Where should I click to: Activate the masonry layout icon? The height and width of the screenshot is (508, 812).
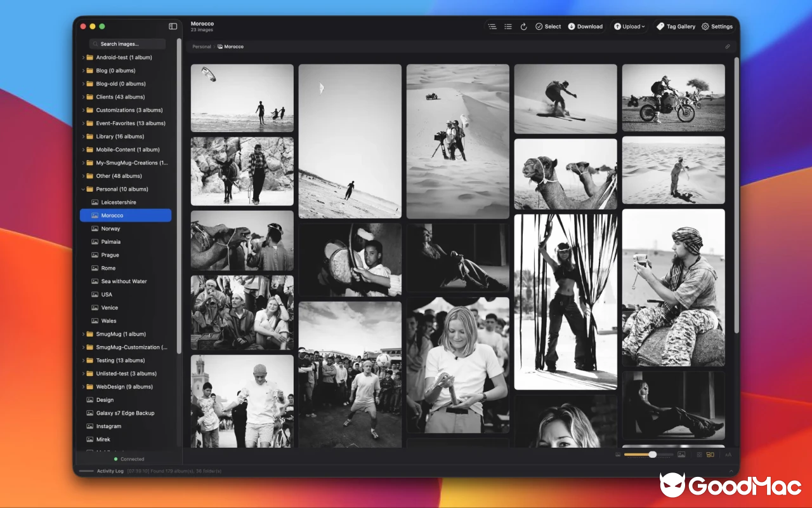point(709,454)
